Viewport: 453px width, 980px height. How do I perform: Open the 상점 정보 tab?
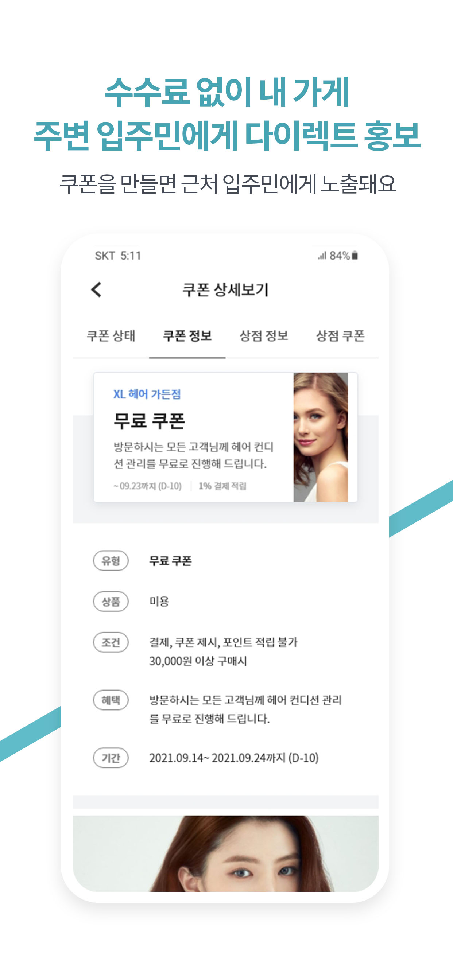pos(264,336)
